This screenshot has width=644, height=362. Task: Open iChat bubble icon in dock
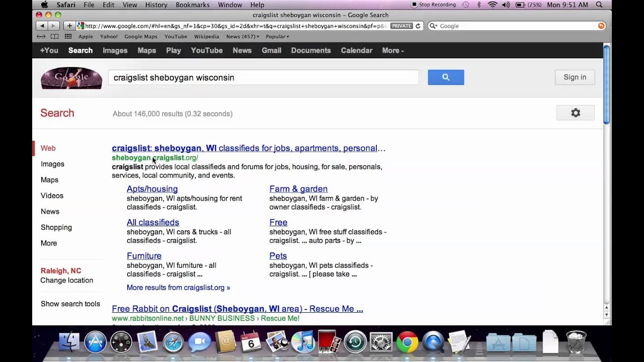pyautogui.click(x=199, y=342)
